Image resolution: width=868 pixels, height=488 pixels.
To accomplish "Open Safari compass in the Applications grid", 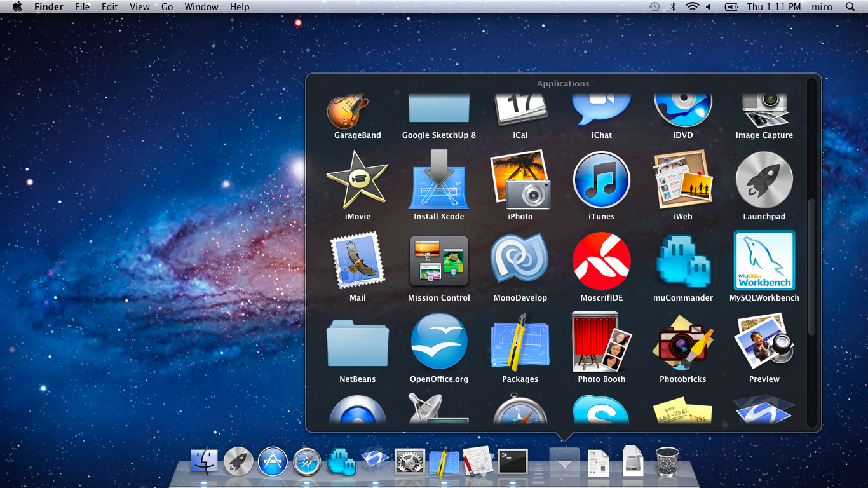I will [x=520, y=409].
